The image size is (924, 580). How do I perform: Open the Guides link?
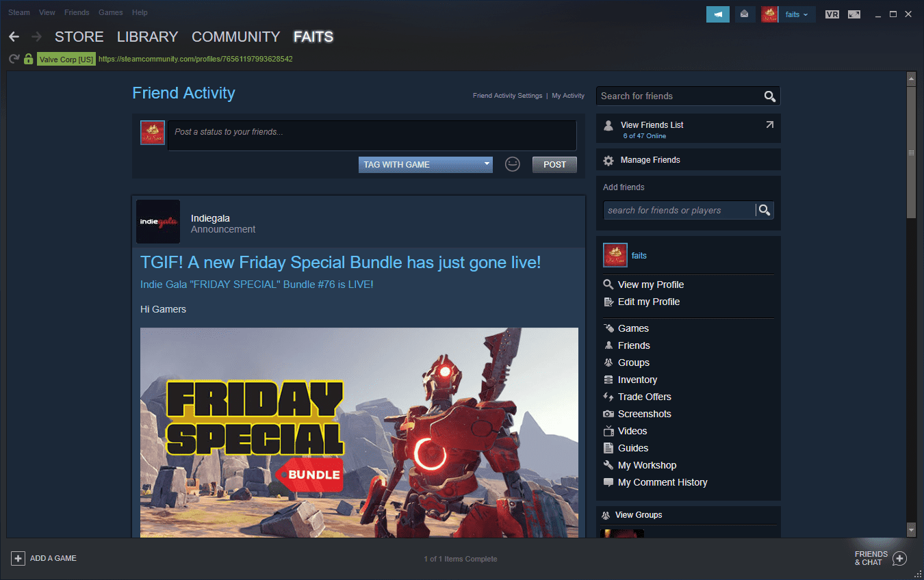(633, 448)
